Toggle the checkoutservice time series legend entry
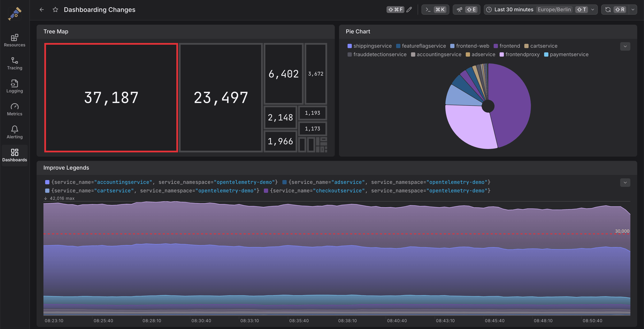Viewport: 644px width, 329px height. click(377, 191)
